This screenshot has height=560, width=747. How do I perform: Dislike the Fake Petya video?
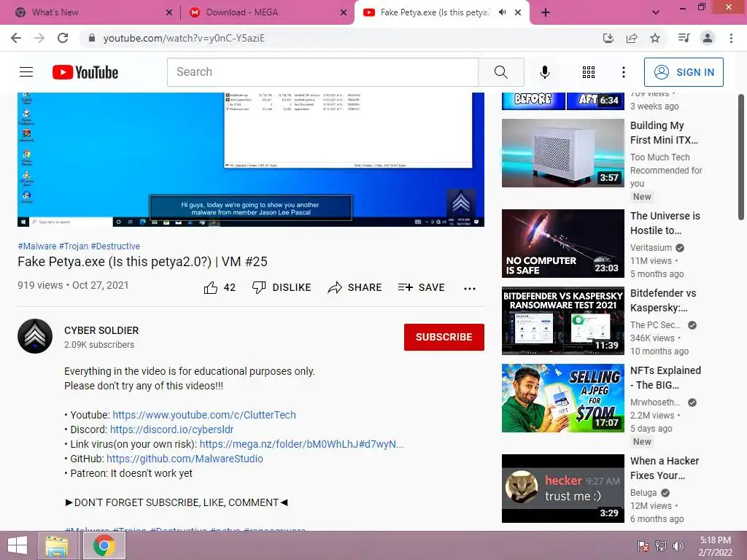282,287
